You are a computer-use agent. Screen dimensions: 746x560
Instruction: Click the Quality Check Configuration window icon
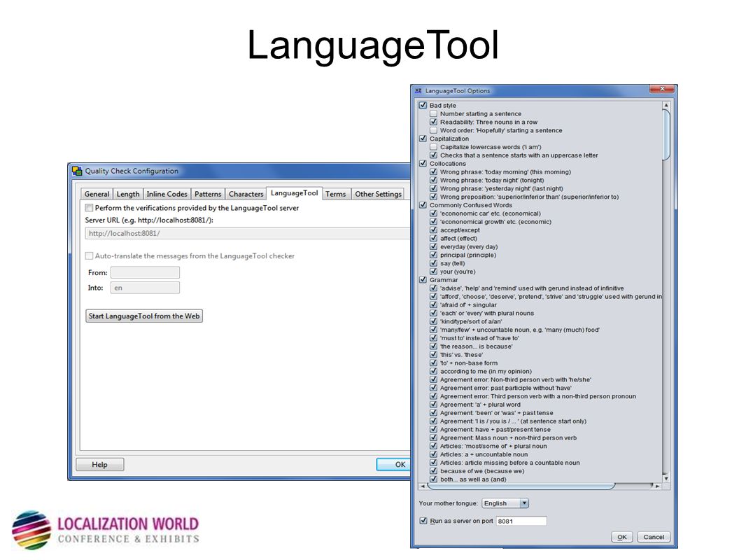coord(77,171)
